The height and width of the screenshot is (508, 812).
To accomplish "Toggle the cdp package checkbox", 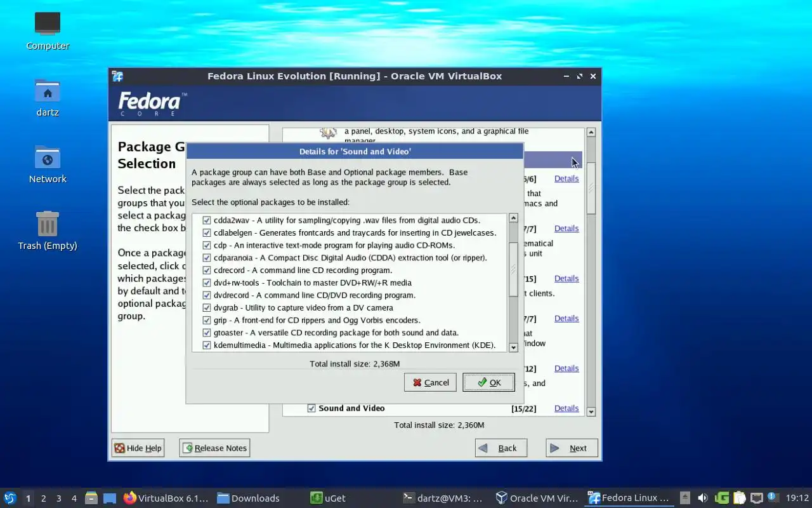I will (x=206, y=245).
